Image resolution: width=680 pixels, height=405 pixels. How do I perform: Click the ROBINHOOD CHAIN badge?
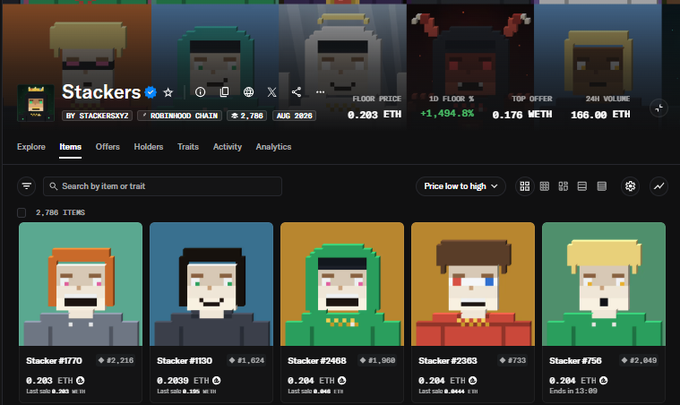coord(180,116)
